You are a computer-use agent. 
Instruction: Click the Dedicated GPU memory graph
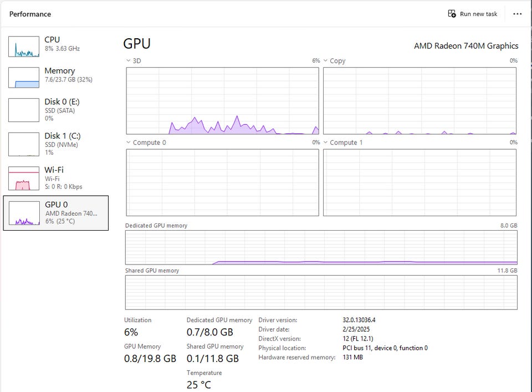(321, 247)
